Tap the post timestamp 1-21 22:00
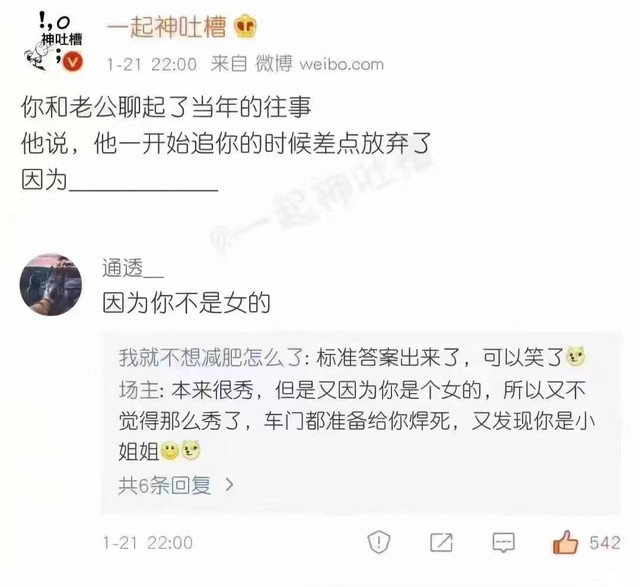640x587 pixels. (x=152, y=64)
